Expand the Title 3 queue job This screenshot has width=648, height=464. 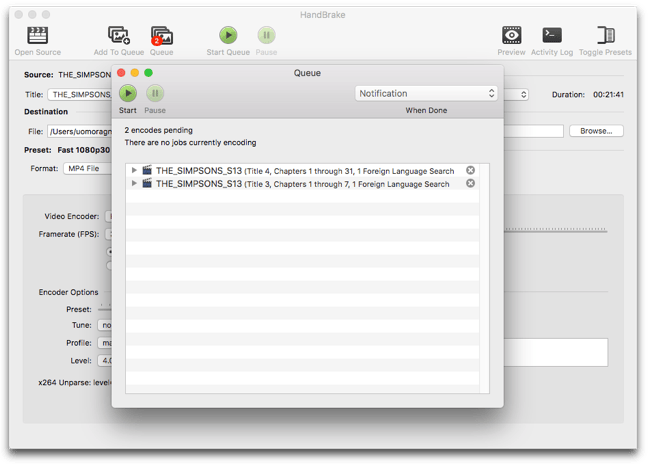pyautogui.click(x=134, y=183)
